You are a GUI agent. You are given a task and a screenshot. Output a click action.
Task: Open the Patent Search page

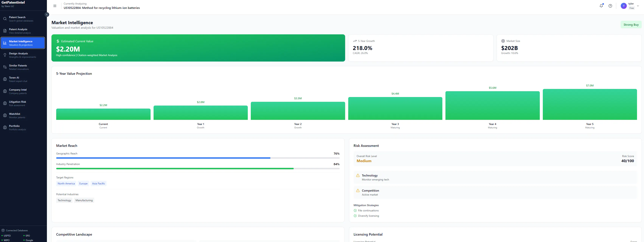[23, 19]
